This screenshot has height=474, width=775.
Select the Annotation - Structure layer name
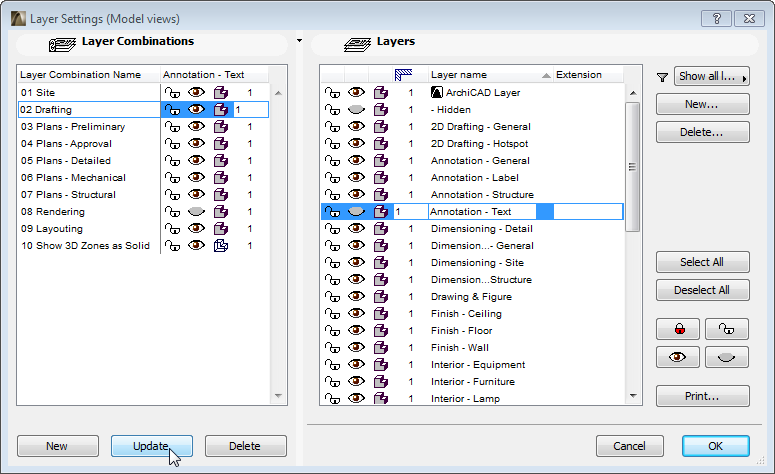[482, 195]
